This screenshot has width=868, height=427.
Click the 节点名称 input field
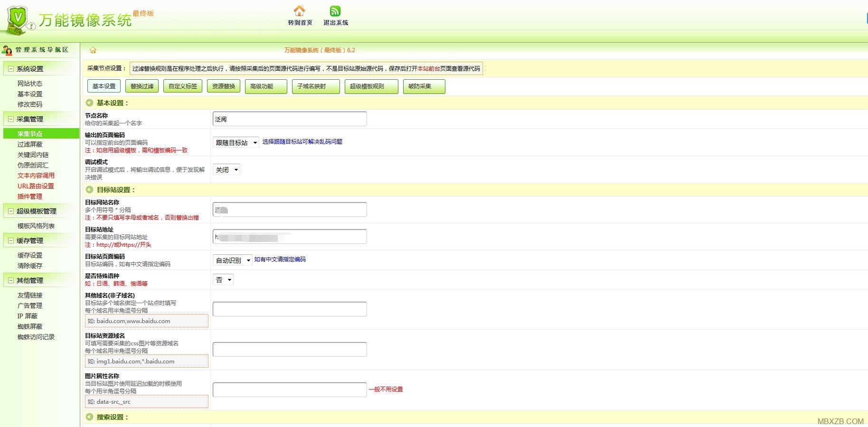pos(290,119)
